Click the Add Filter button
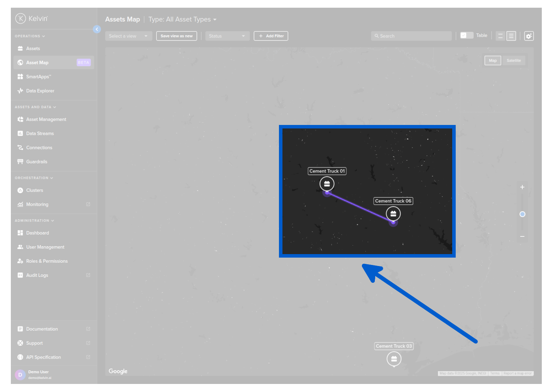The height and width of the screenshot is (392, 553). point(271,36)
